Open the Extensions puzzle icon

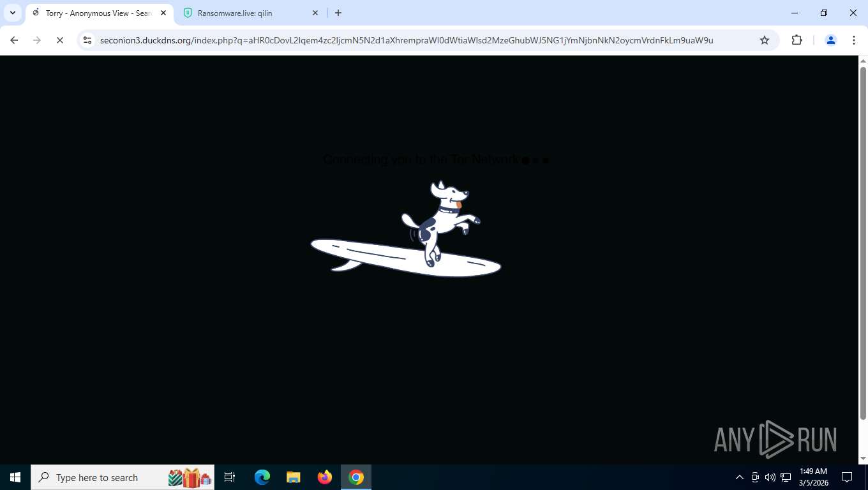(797, 40)
